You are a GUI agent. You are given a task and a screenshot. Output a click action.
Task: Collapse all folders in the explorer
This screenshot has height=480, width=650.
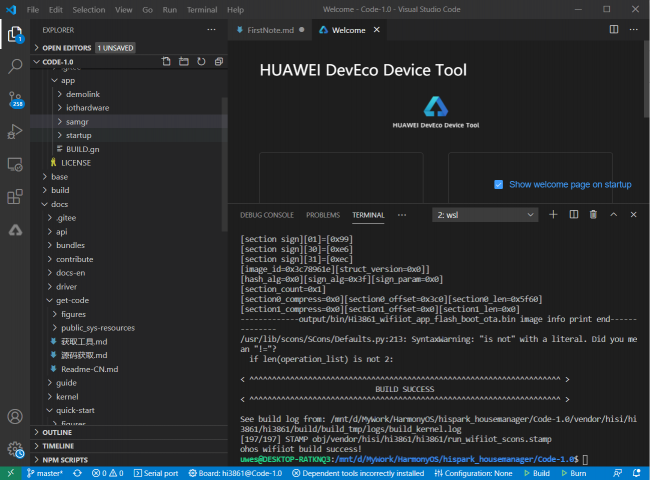pyautogui.click(x=219, y=62)
